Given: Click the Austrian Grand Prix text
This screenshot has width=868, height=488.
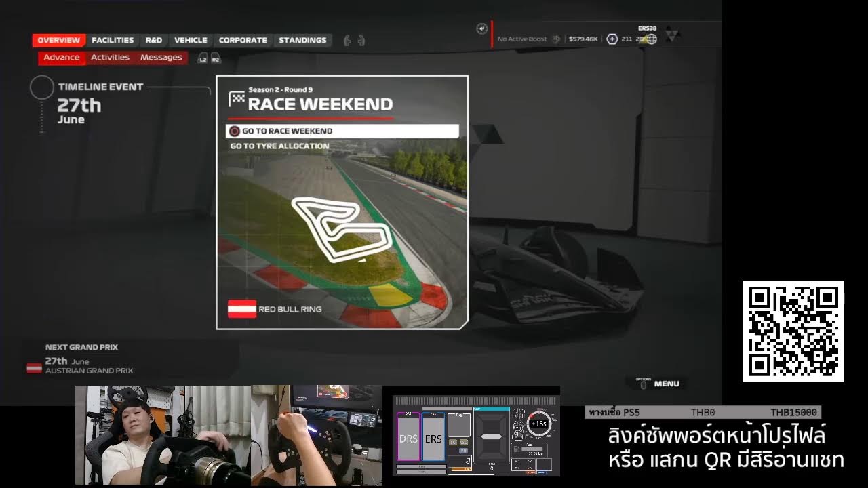Looking at the screenshot, I should [x=89, y=371].
